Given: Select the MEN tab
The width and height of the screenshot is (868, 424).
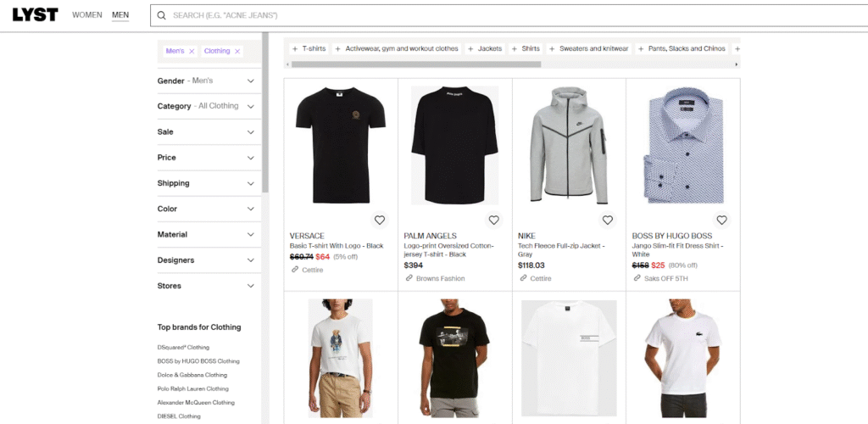Looking at the screenshot, I should coord(120,15).
